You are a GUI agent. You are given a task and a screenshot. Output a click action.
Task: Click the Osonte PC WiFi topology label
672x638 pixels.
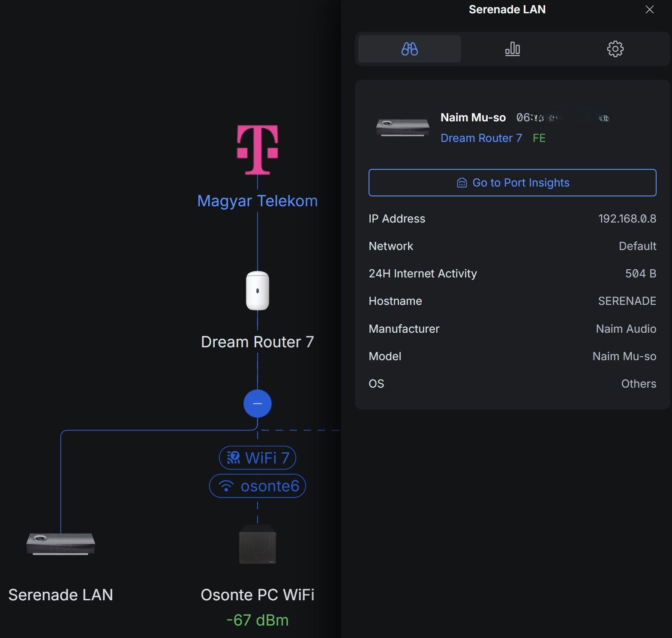(257, 595)
